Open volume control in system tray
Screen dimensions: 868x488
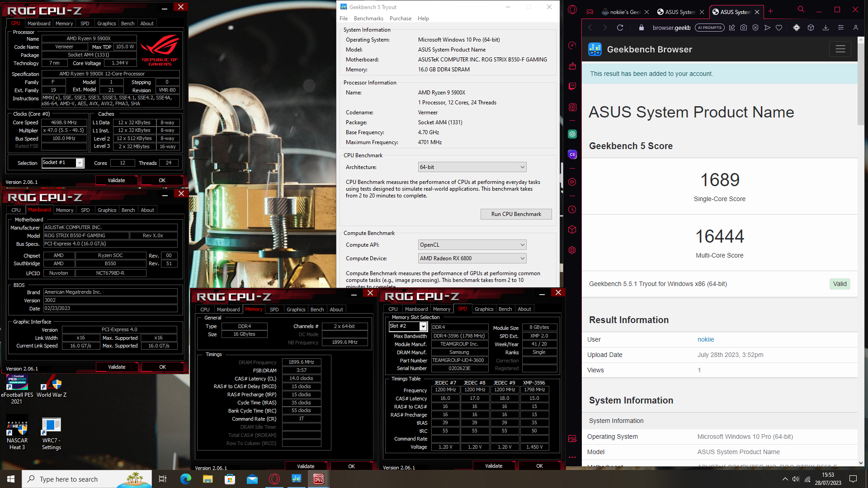796,479
